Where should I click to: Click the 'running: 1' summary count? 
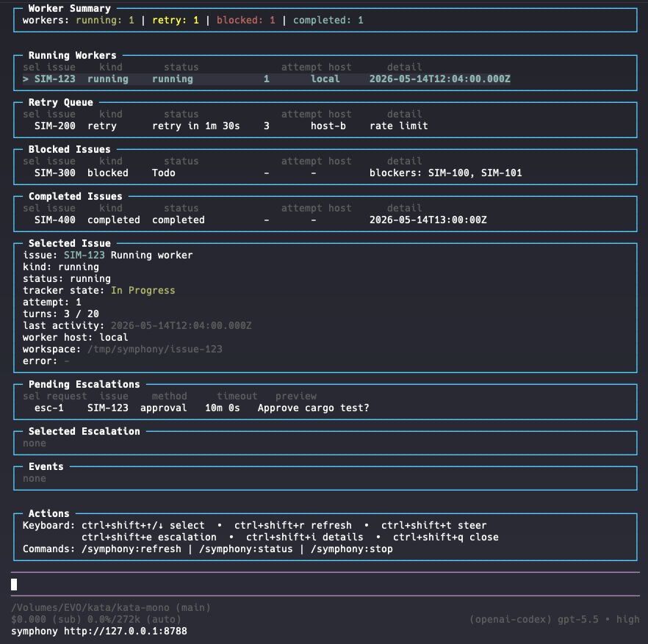pos(105,21)
